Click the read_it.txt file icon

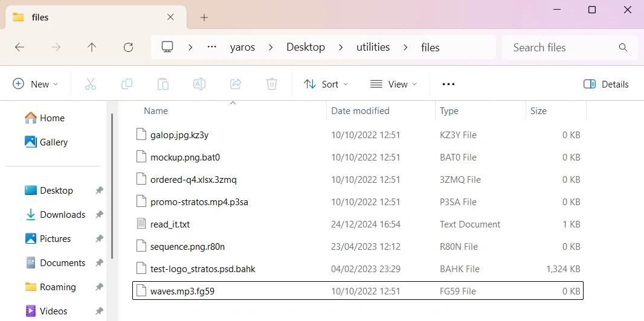pyautogui.click(x=141, y=224)
